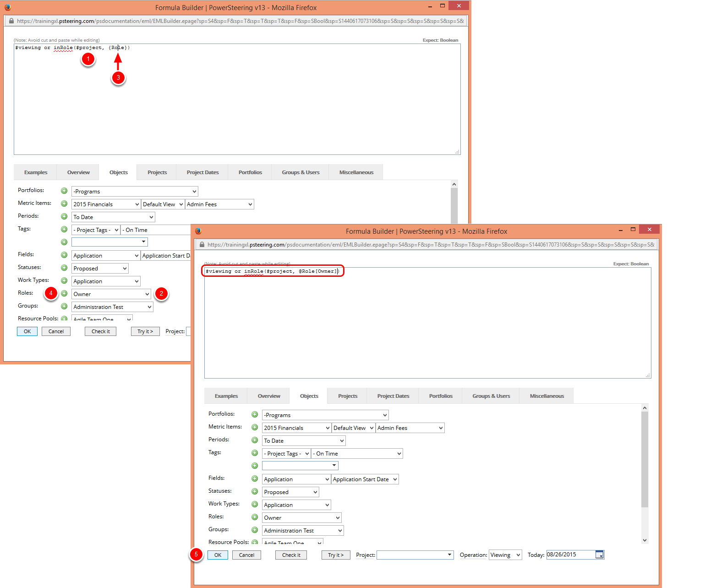Screen dimensions: 705x588
Task: Select Miscellaneous tab in front window
Action: point(547,396)
